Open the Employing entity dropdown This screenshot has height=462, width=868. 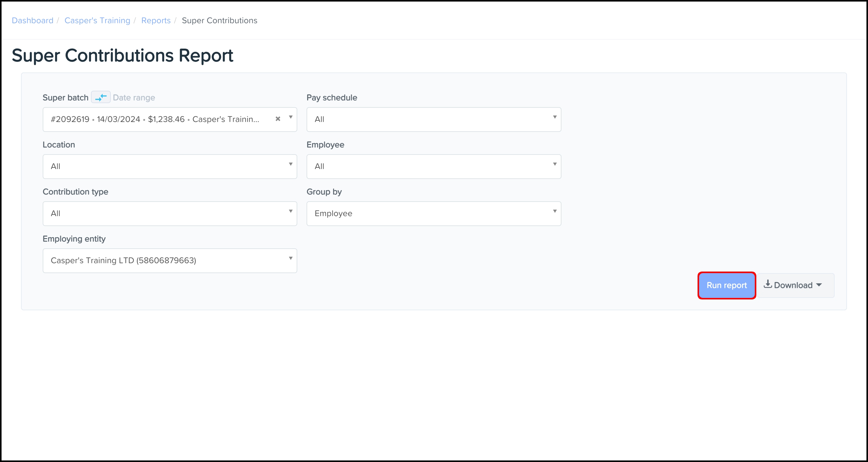(290, 258)
